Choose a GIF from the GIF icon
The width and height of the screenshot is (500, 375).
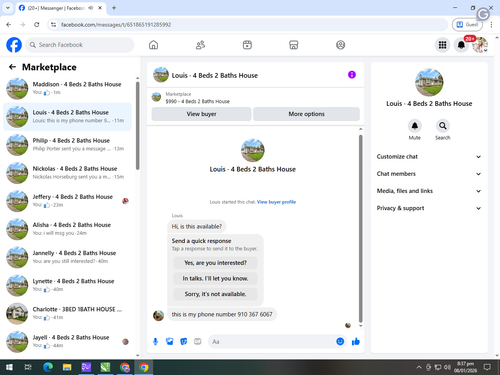coord(198,341)
